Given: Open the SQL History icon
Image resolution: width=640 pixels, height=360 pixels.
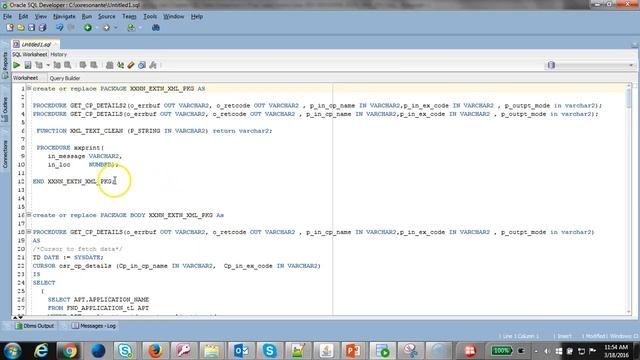Looking at the screenshot, I should click(142, 65).
